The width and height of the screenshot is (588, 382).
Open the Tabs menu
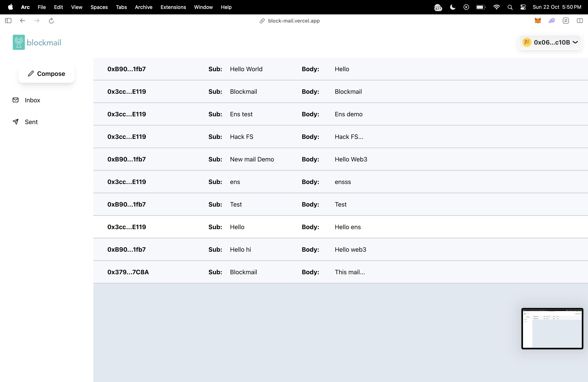121,7
